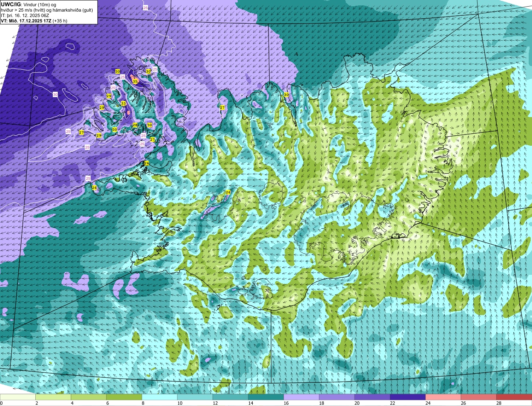The height and width of the screenshot is (406, 532).
Task: Pick the 12–14 m/s teal legend swatch
Action: [231, 397]
